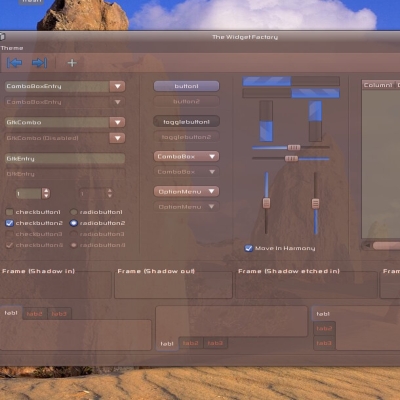Open the first ComboBoxEntry dropdown arrow

(x=117, y=86)
